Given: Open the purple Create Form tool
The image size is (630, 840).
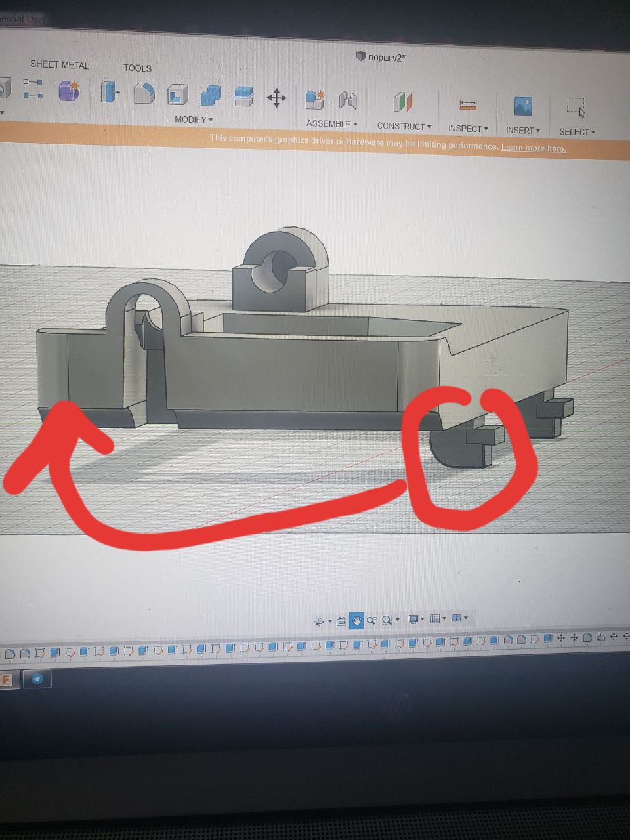Looking at the screenshot, I should click(x=69, y=90).
